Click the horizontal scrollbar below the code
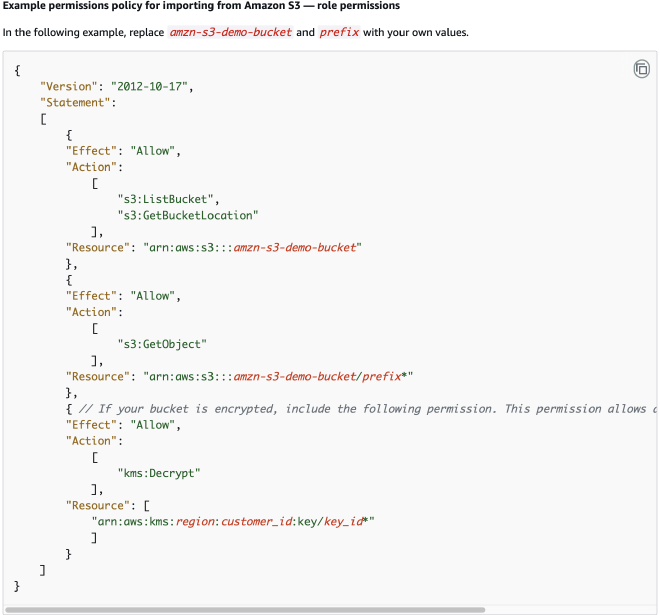Image resolution: width=660 pixels, height=615 pixels. point(245,609)
